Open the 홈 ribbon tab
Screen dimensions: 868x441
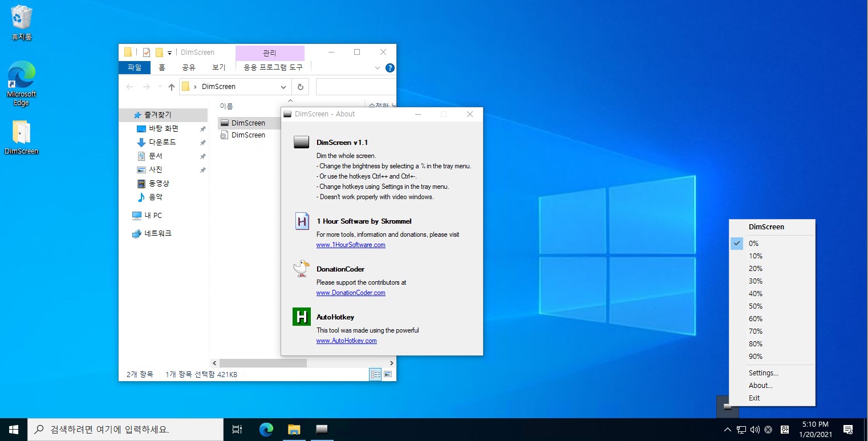click(162, 67)
